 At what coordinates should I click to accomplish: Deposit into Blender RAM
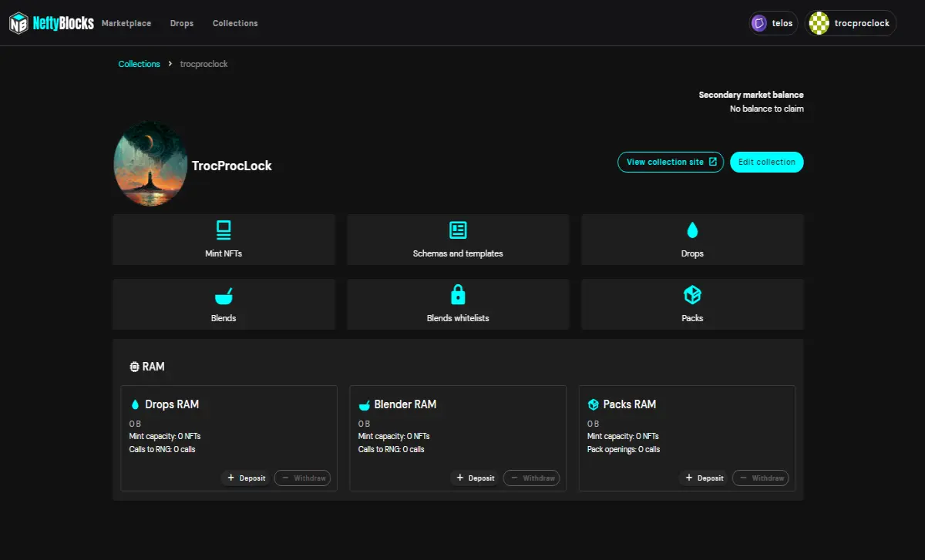[x=475, y=478]
